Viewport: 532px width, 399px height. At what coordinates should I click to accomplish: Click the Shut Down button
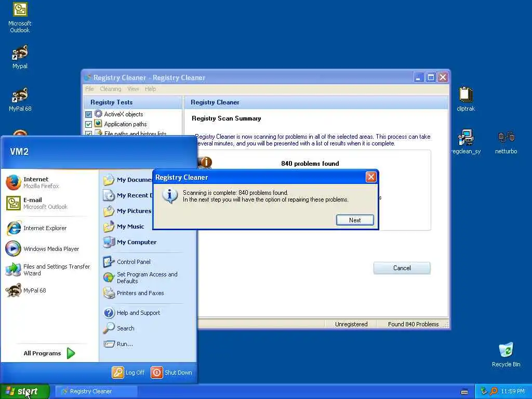coord(171,373)
